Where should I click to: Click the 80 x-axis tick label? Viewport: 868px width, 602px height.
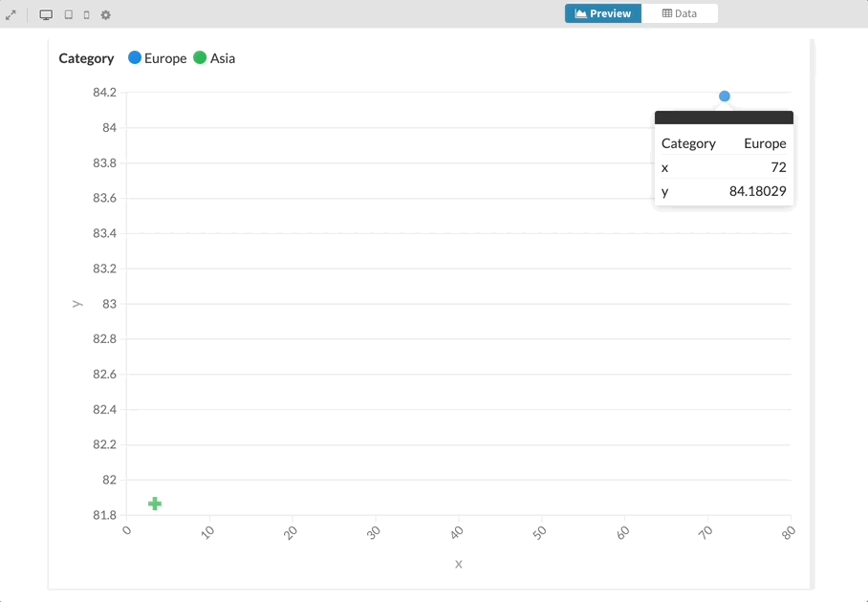coord(789,533)
